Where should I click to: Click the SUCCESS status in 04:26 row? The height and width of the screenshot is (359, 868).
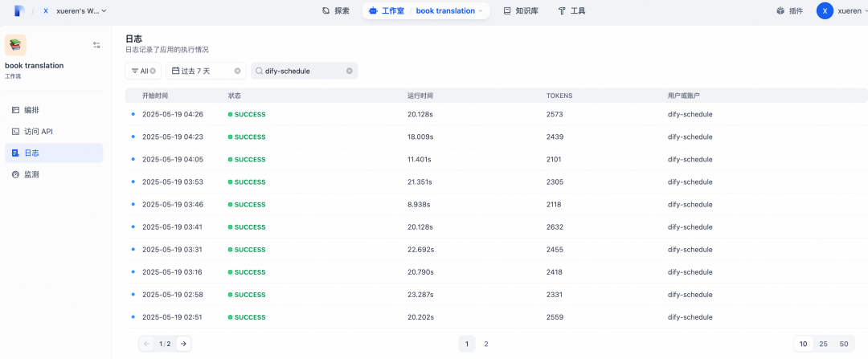click(247, 115)
